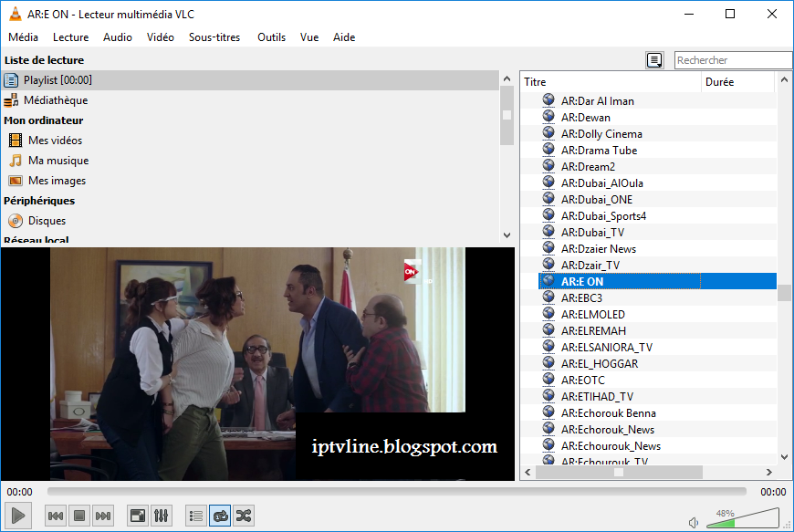The image size is (794, 532).
Task: Toggle fullscreen video button
Action: (138, 516)
